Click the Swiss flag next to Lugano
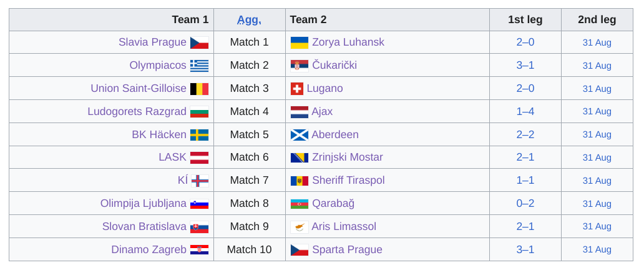This screenshot has height=270, width=644. coord(297,89)
